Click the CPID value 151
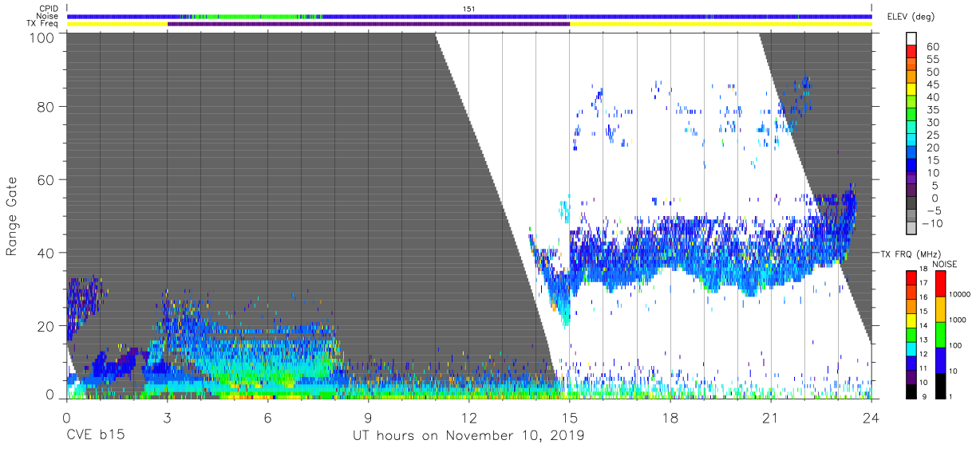The height and width of the screenshot is (452, 980). coord(469,9)
